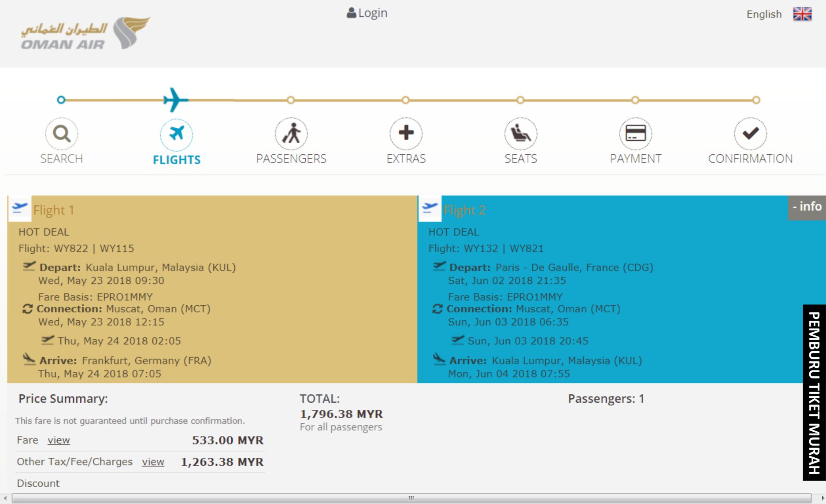Click the first progress dot above Search
826x504 pixels.
click(x=61, y=100)
